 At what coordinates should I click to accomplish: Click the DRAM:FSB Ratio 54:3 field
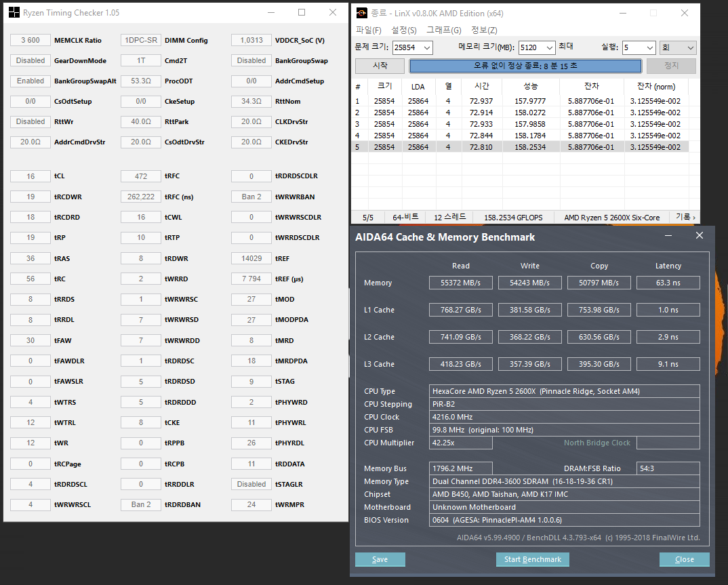pos(668,468)
